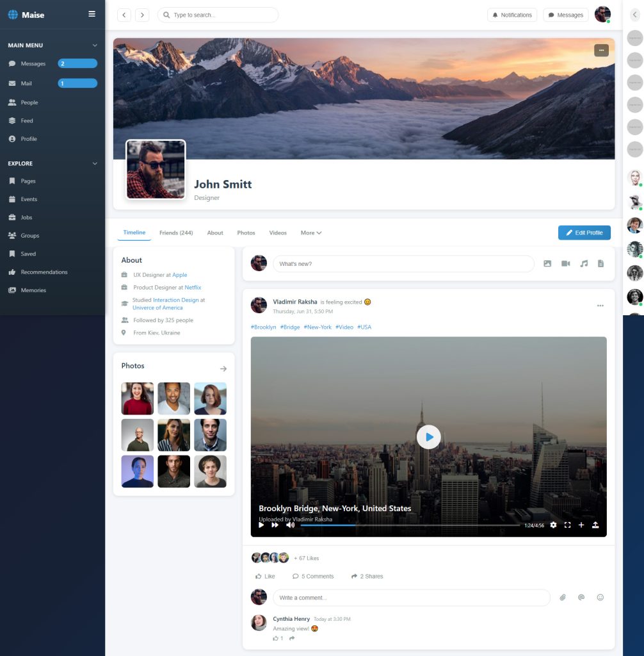Image resolution: width=644 pixels, height=656 pixels.
Task: Click the Memories photo icon
Action: (12, 290)
